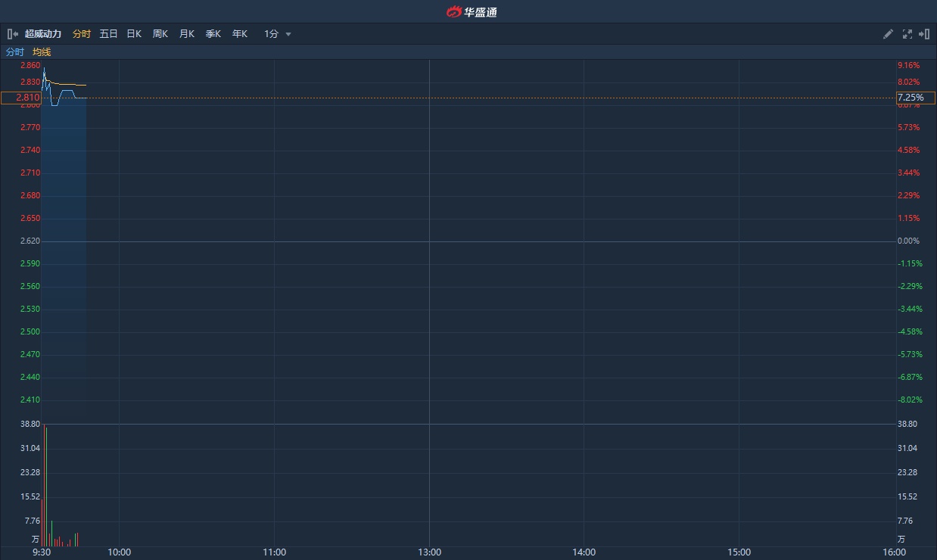
Task: Click the 9.16% top percentage label
Action: pos(908,65)
